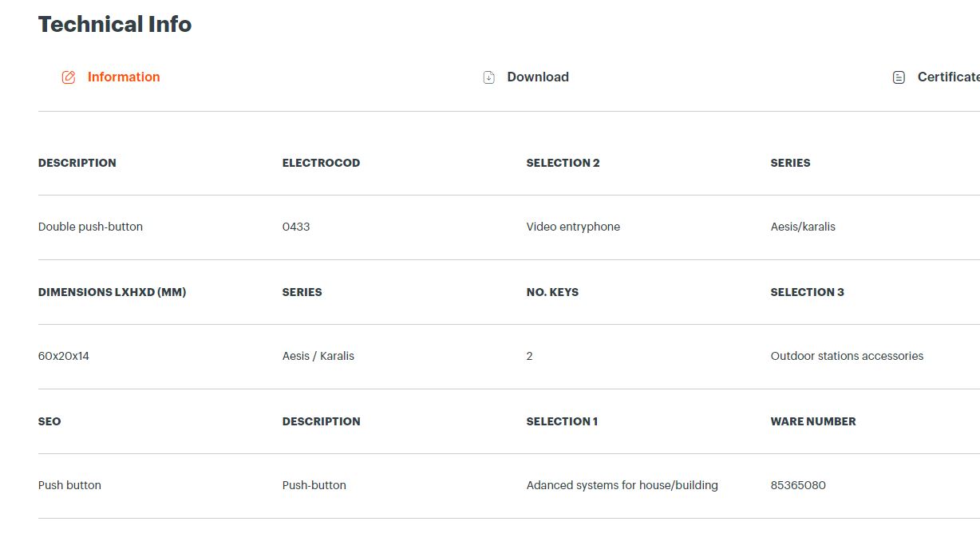Viewport: 980px width, 553px height.
Task: Select the Electrocod value 0433
Action: [296, 227]
